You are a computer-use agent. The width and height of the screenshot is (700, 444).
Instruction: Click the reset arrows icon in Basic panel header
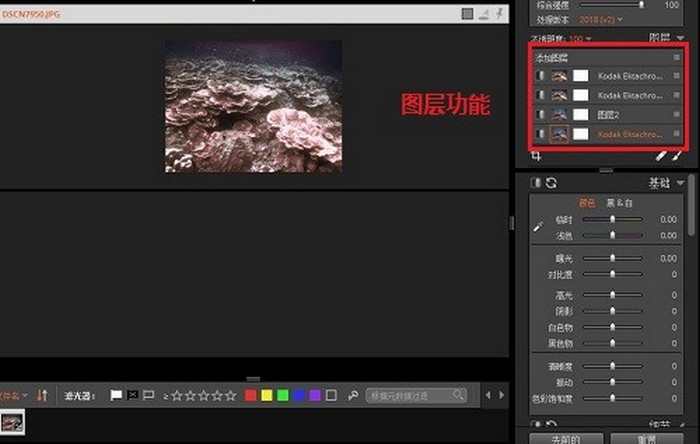pyautogui.click(x=551, y=183)
